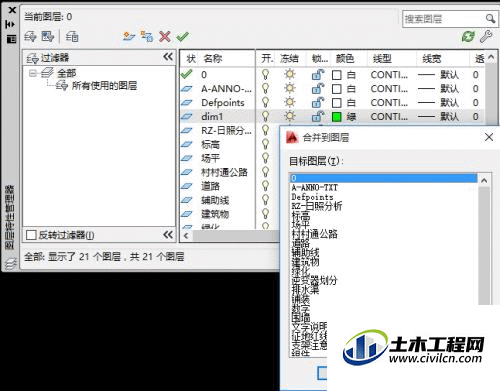500x391 pixels.
Task: Select 所有使用的图层 filter
Action: tap(104, 86)
